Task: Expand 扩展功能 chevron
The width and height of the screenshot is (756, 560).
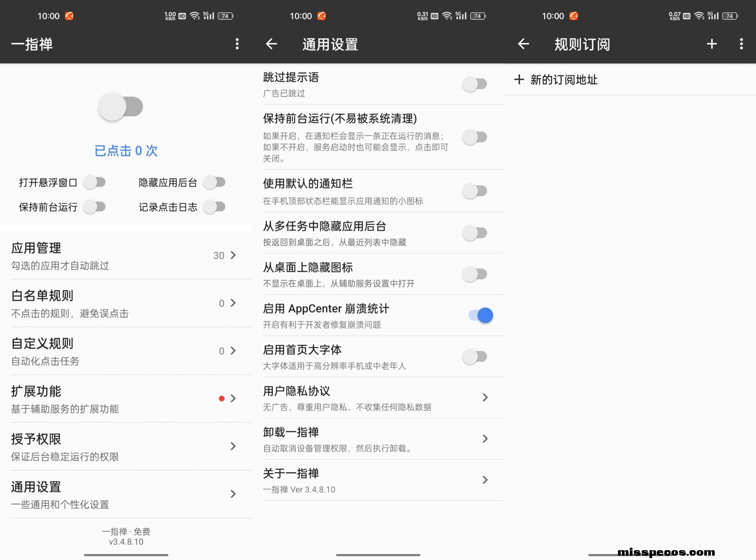Action: 233,399
